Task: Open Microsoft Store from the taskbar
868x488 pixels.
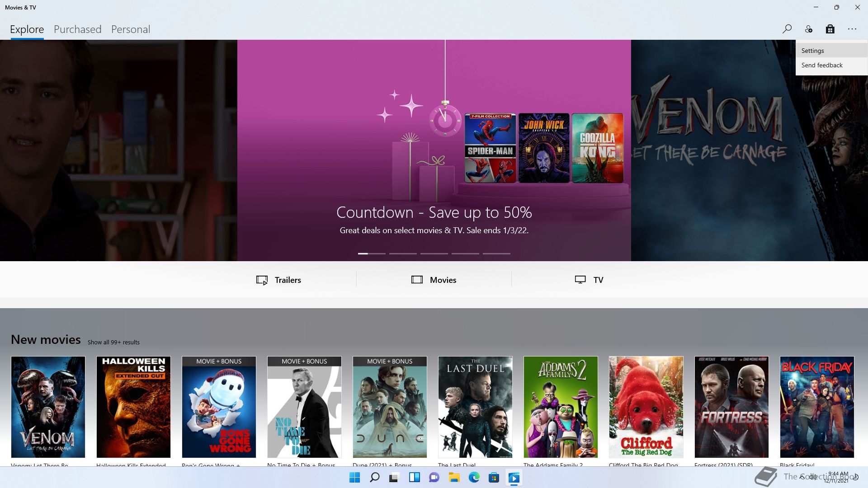Action: (x=494, y=477)
